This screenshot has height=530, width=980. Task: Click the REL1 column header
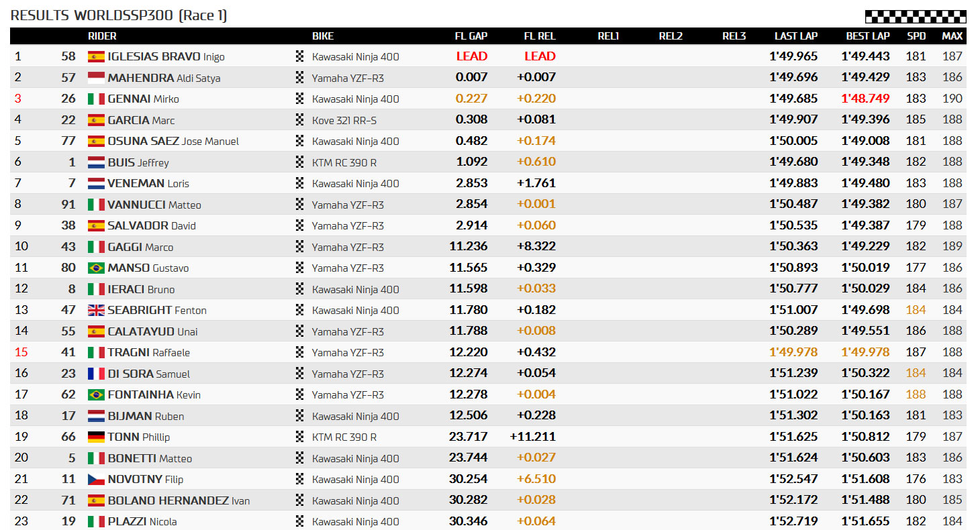(x=608, y=36)
